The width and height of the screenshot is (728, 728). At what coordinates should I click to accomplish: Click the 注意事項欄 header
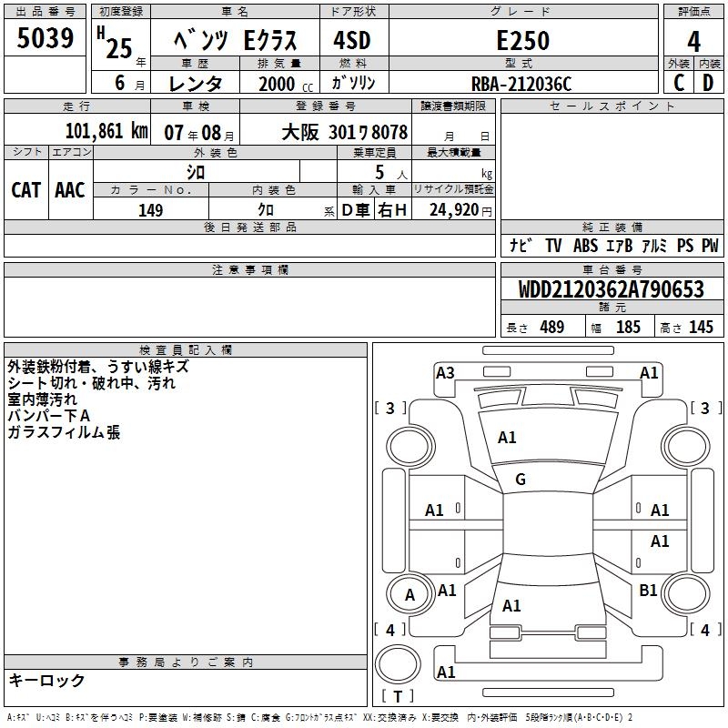click(249, 269)
